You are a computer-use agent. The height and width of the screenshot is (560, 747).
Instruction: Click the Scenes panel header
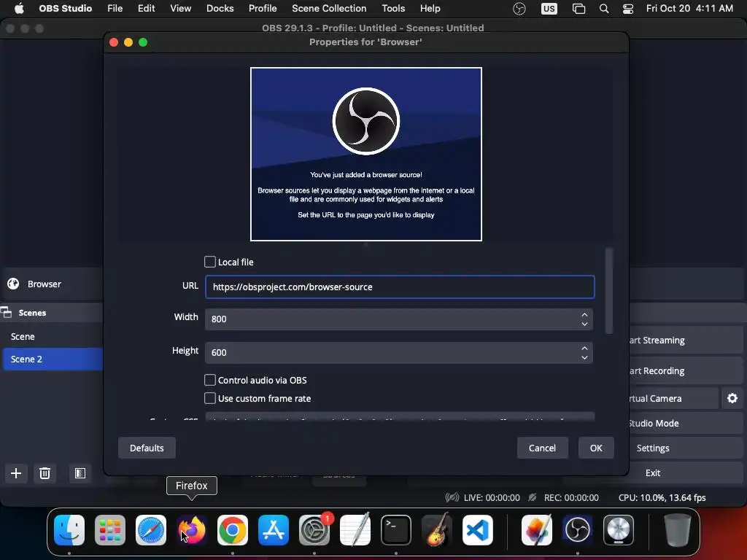(x=52, y=313)
